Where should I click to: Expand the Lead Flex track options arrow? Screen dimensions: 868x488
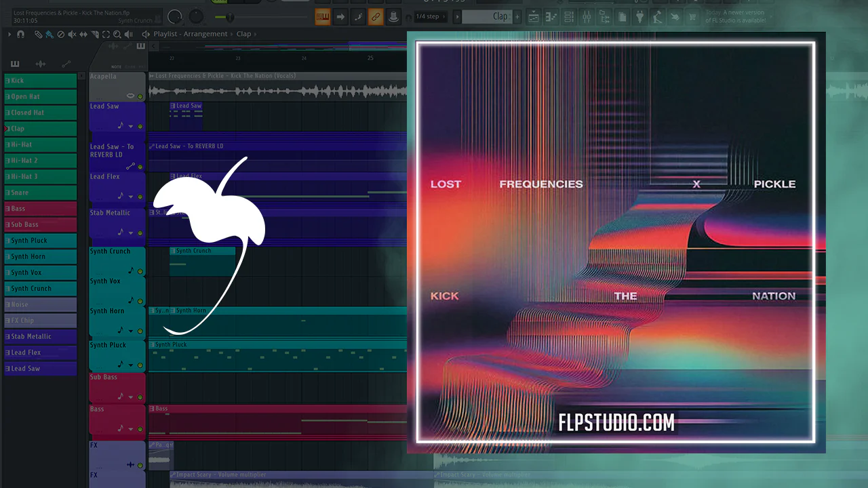(x=130, y=197)
